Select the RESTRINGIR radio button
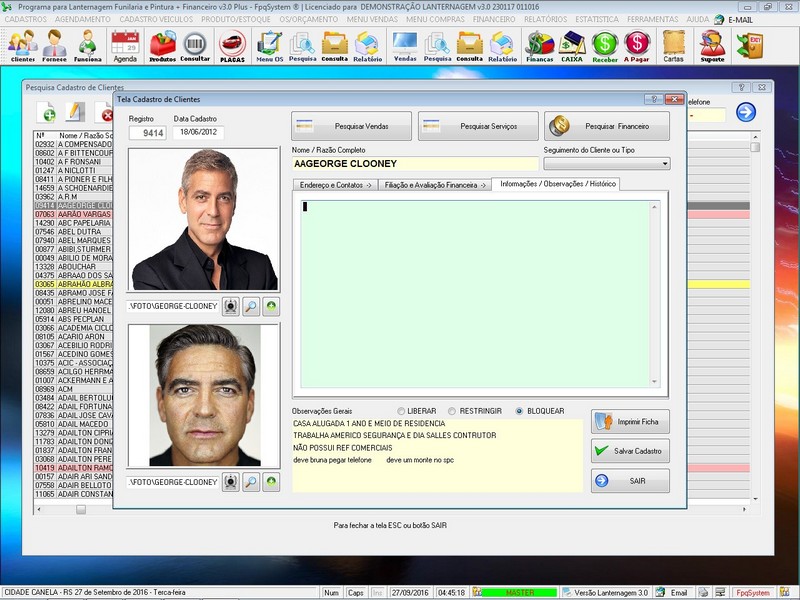The width and height of the screenshot is (800, 600). click(x=452, y=411)
